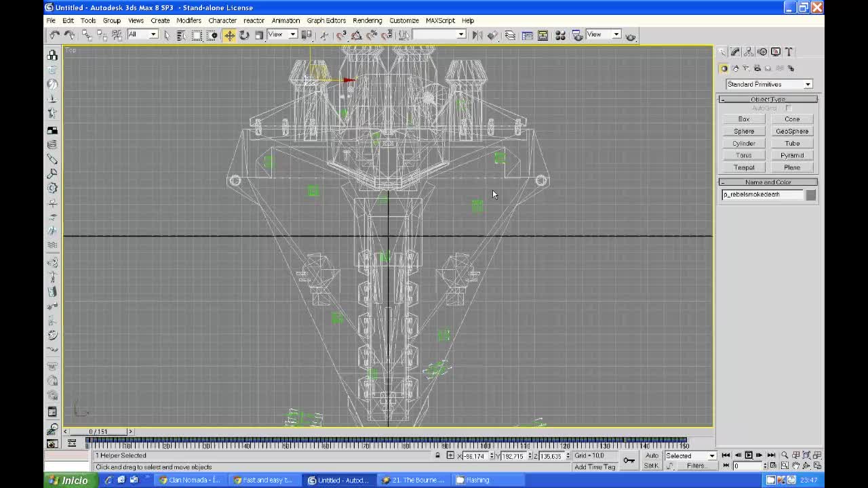Activate the Unlink Selection tool

coord(102,35)
